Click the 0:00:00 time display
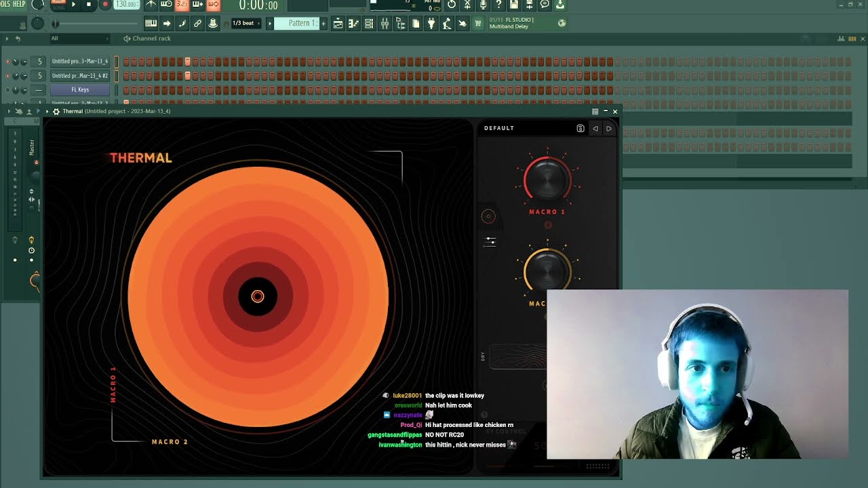 tap(258, 5)
